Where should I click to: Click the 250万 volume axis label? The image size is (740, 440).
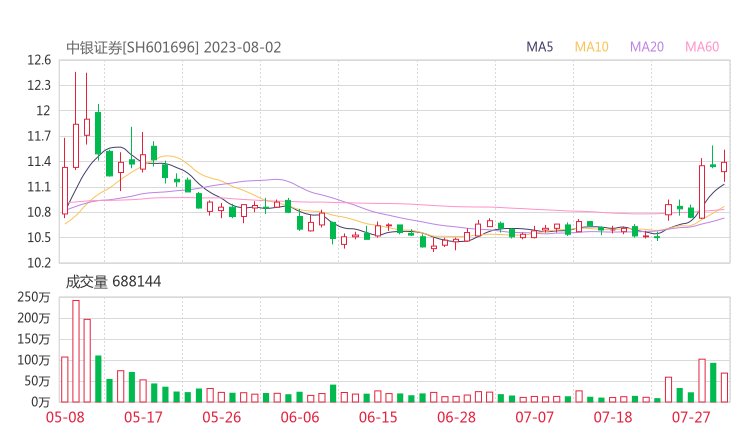point(34,297)
